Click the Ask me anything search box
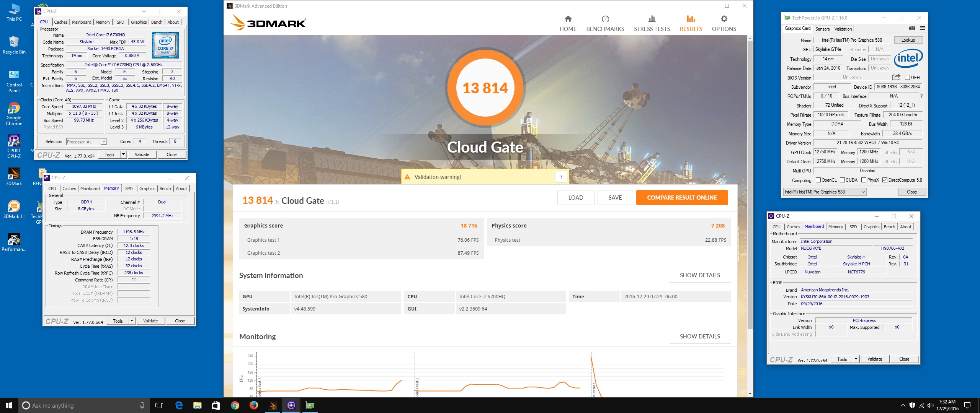This screenshot has width=980, height=413. pyautogui.click(x=83, y=405)
